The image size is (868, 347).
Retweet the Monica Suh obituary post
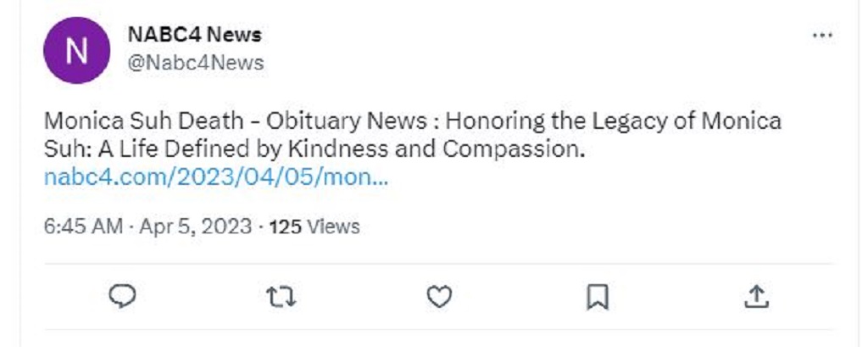coord(281,297)
